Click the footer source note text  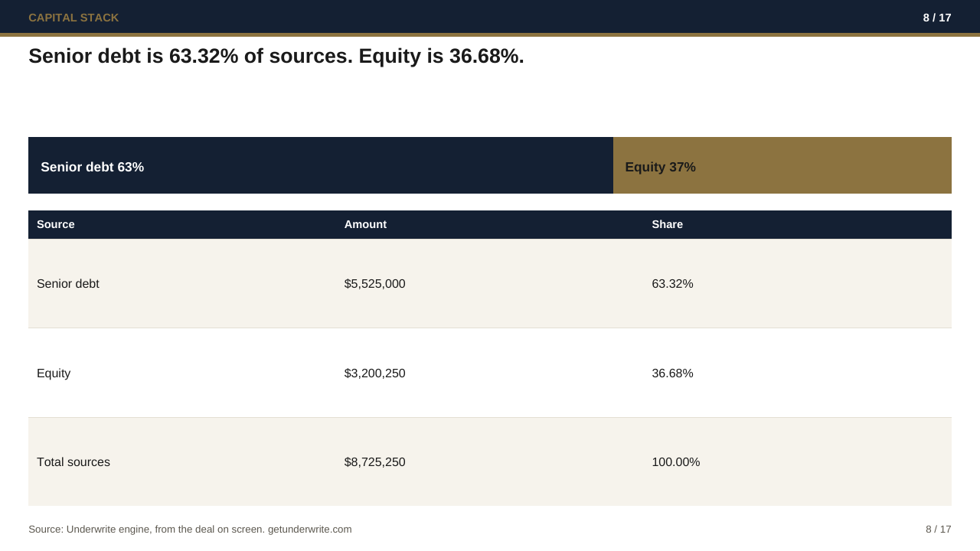pyautogui.click(x=190, y=529)
